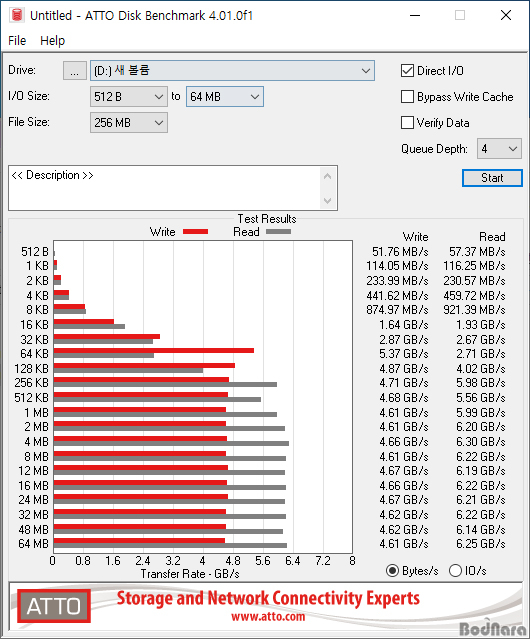Viewport: 530px width, 639px height.
Task: Minimize the benchmark window
Action: point(415,15)
